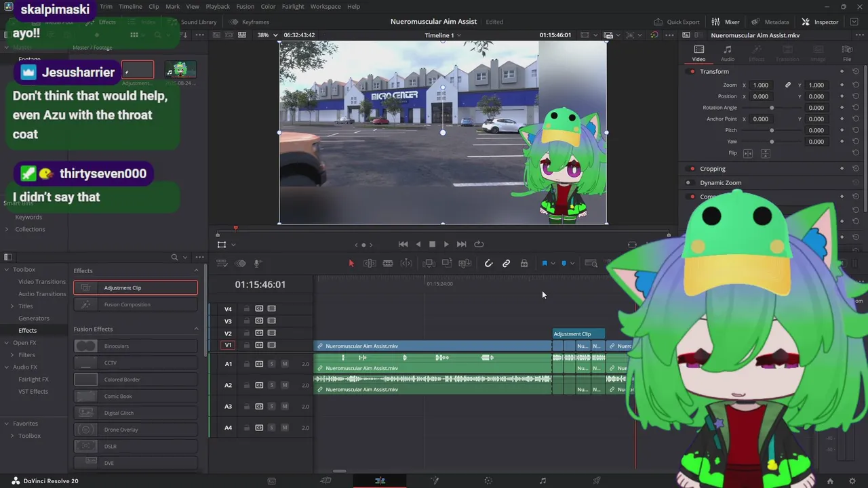Collapse the Fusion Effects section
The width and height of the screenshot is (868, 488).
coord(197,329)
